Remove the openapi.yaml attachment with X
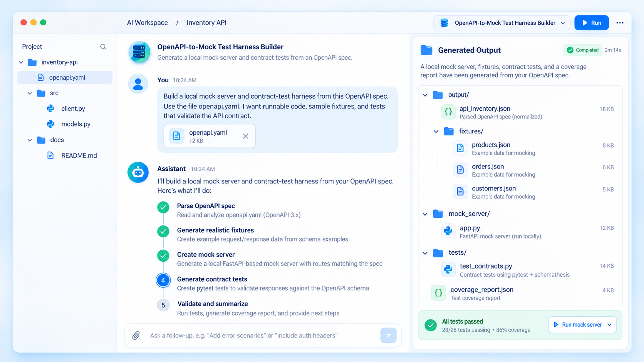 pyautogui.click(x=245, y=136)
